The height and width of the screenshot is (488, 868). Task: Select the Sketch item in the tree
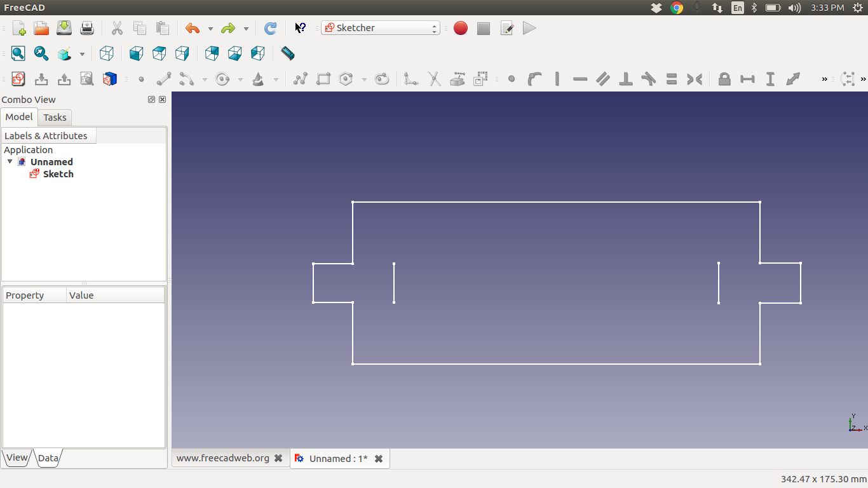(x=57, y=174)
